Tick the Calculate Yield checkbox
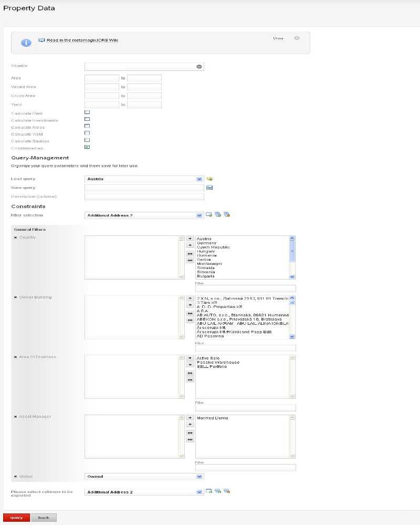Screen dimensions: 420x525 tap(87, 133)
